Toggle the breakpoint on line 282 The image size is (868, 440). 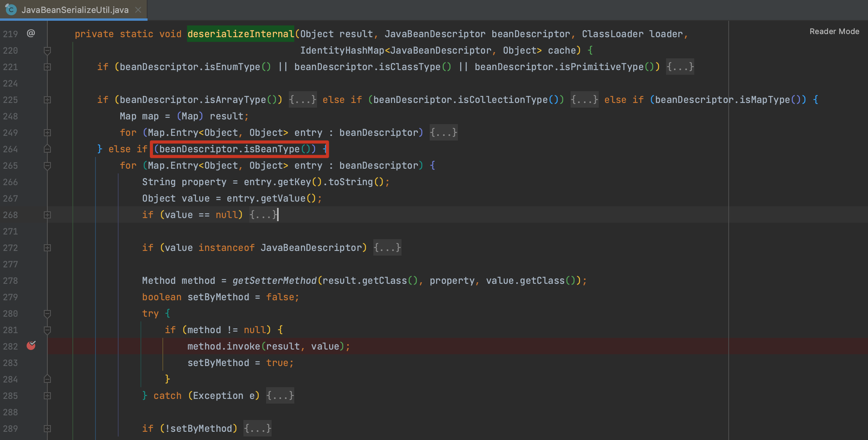[31, 346]
